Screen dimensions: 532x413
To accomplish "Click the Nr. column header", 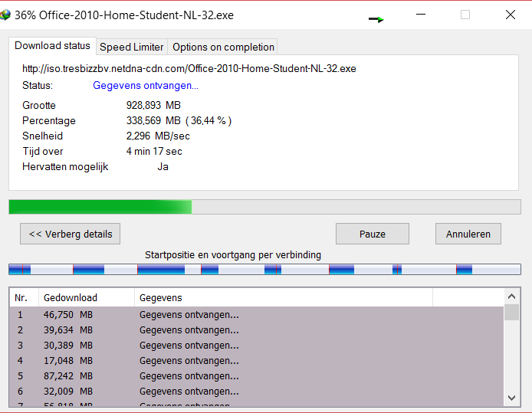I will [x=24, y=298].
